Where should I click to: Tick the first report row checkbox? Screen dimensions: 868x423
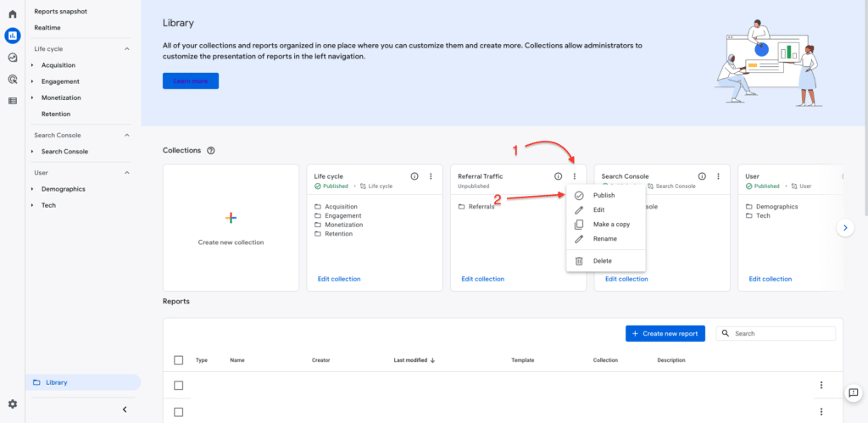click(x=178, y=386)
